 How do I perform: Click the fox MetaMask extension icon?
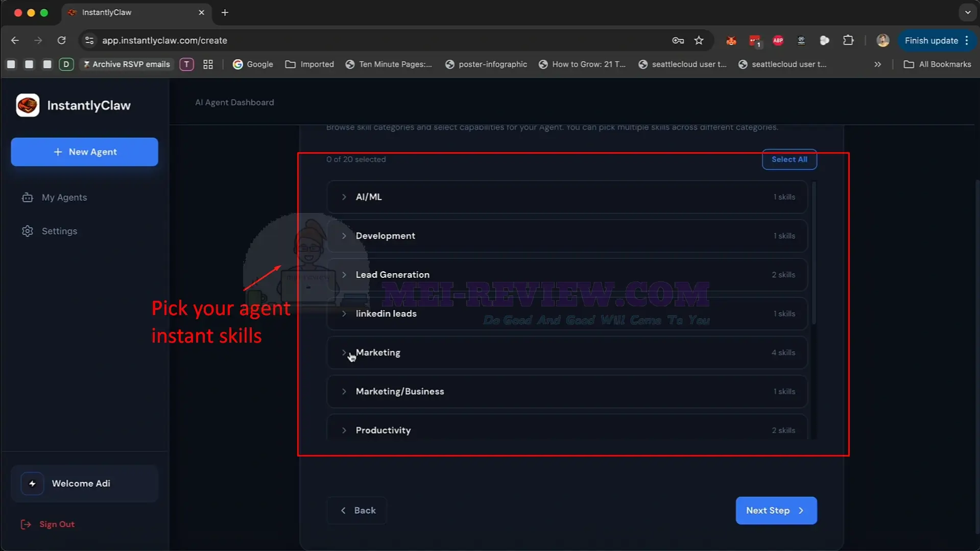point(731,40)
